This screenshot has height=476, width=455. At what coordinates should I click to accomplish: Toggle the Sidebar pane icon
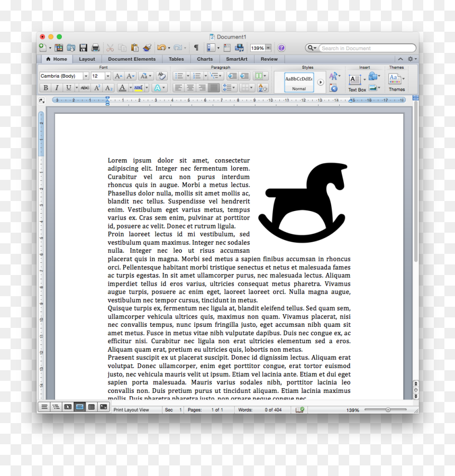pos(211,48)
